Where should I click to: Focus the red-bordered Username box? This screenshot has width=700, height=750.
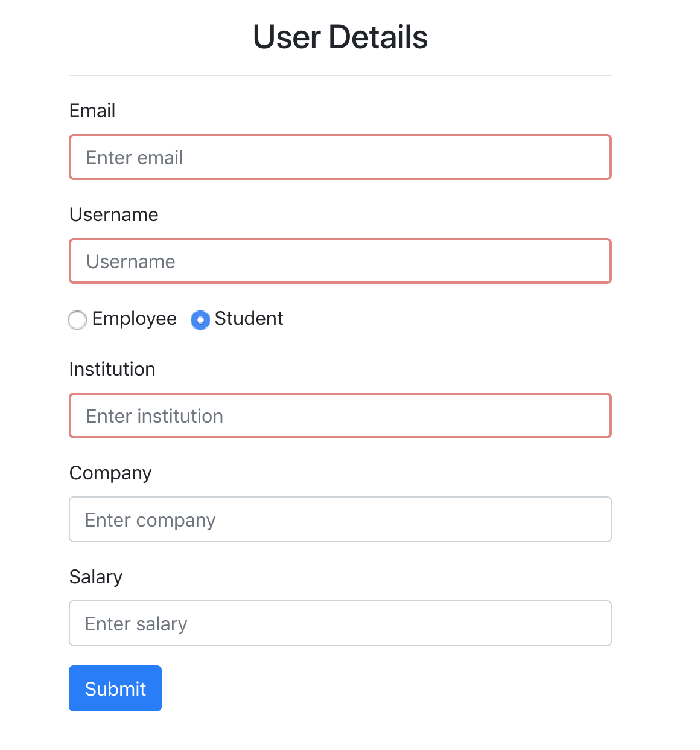pyautogui.click(x=340, y=261)
